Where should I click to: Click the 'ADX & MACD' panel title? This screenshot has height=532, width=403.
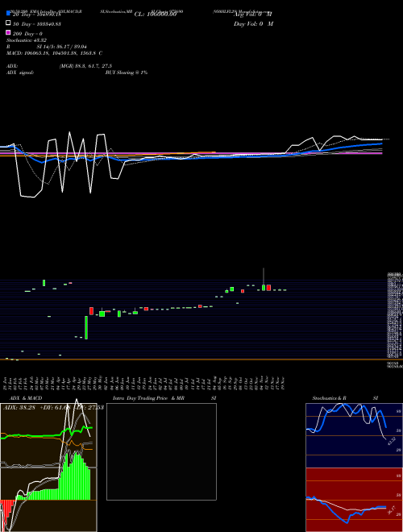(26, 398)
